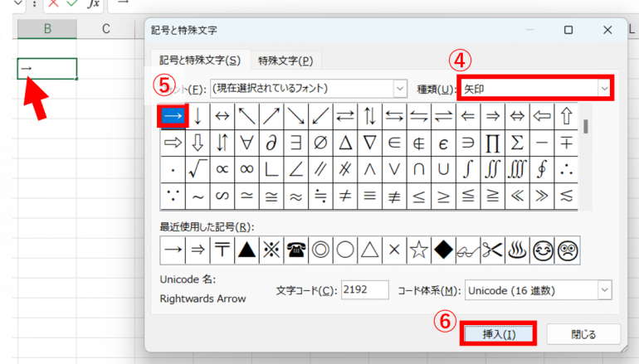This screenshot has height=364, width=639.
Task: Click the Insert Function fx icon
Action: [x=93, y=3]
